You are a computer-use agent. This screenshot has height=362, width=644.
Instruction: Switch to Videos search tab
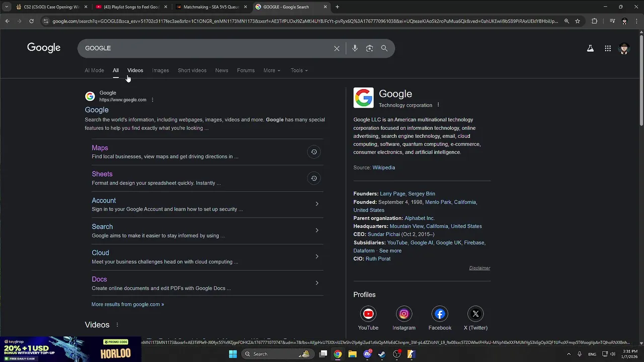[x=135, y=70]
